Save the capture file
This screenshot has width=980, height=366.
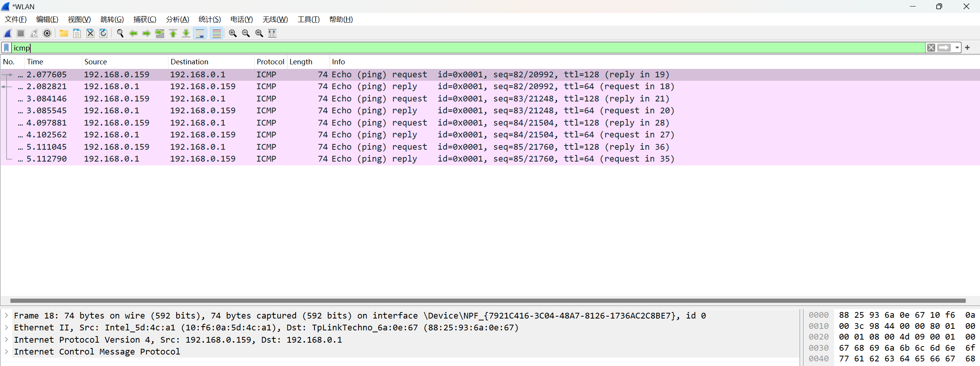[x=77, y=33]
